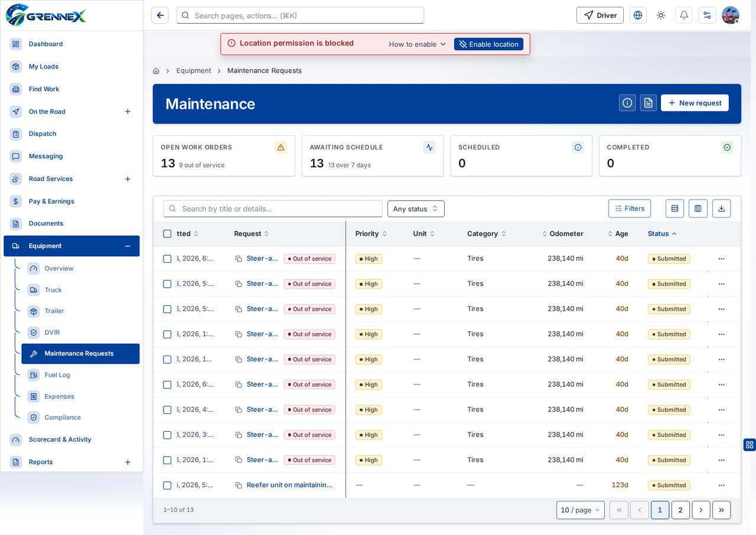The height and width of the screenshot is (535, 756).
Task: Click the notifications bell icon
Action: [x=684, y=15]
